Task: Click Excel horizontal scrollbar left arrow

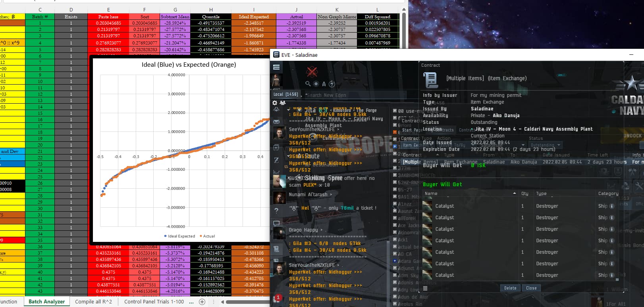Action: (223, 302)
